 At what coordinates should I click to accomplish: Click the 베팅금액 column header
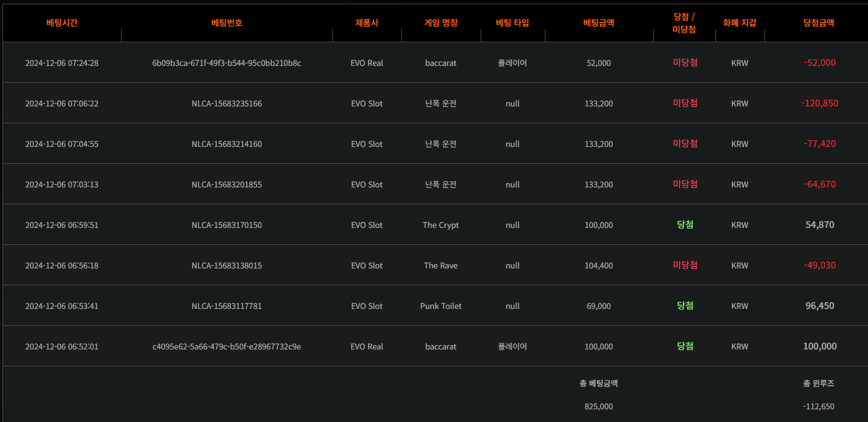pyautogui.click(x=599, y=23)
